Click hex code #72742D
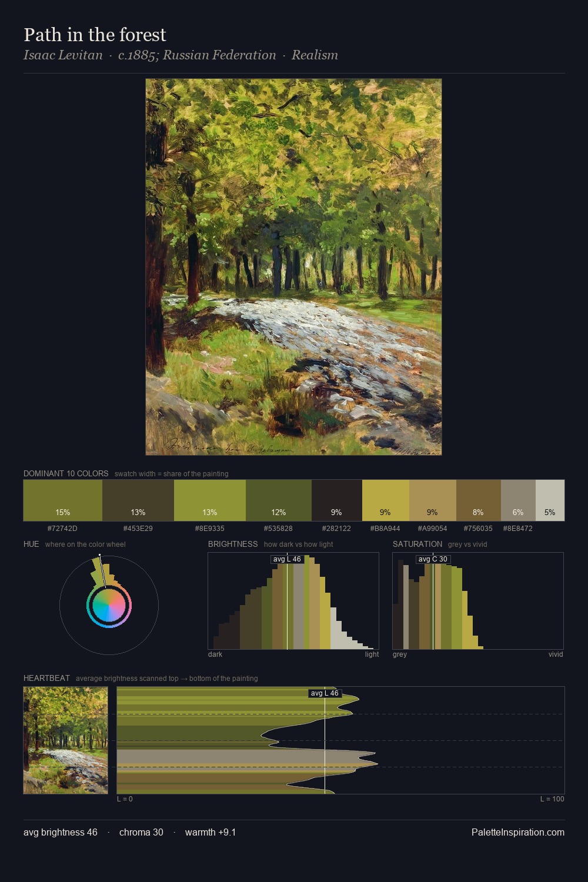588x882 pixels. tap(62, 529)
